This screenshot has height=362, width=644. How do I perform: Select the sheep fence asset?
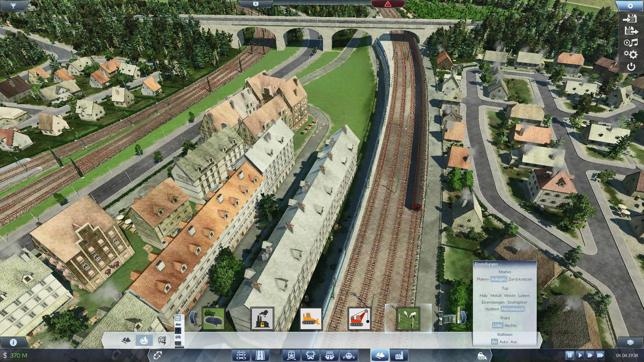click(x=408, y=318)
